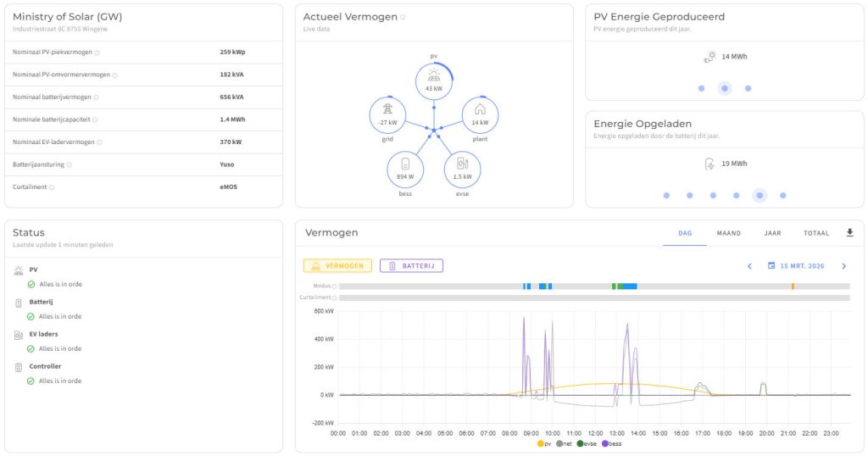Image resolution: width=868 pixels, height=456 pixels.
Task: Click green check under Controller status
Action: 31,381
